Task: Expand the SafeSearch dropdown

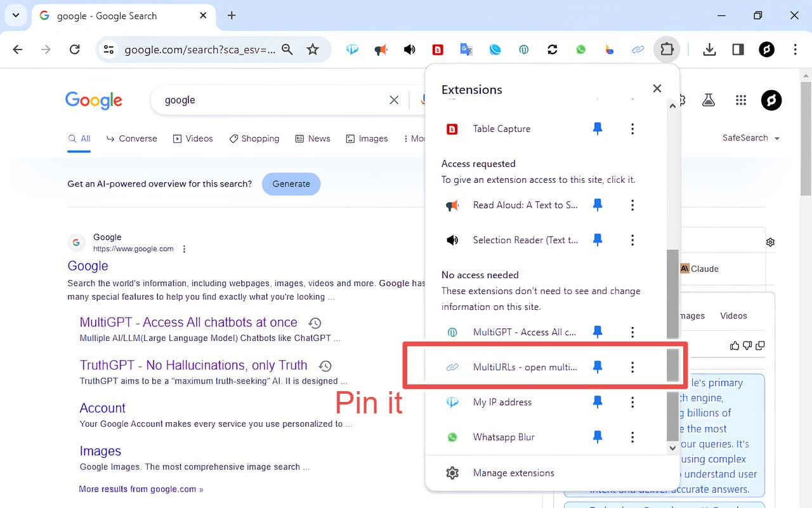Action: 751,138
